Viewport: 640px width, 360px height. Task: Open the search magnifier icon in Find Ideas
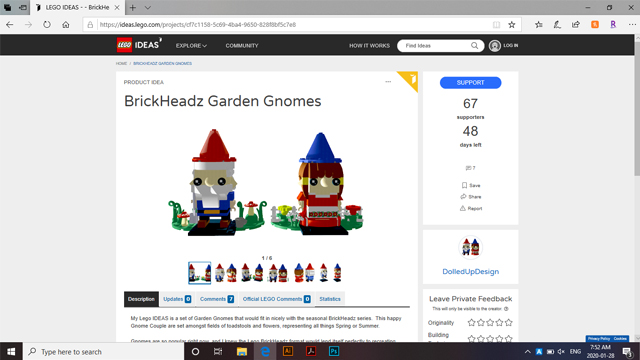pyautogui.click(x=474, y=45)
